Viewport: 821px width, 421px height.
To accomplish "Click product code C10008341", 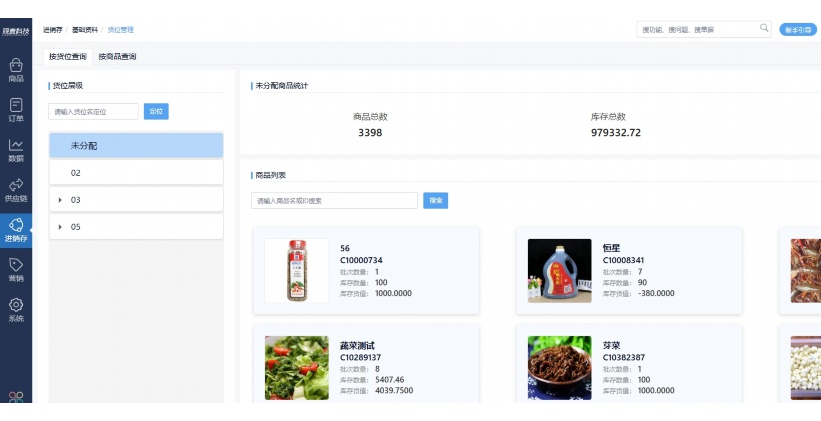I will 624,260.
